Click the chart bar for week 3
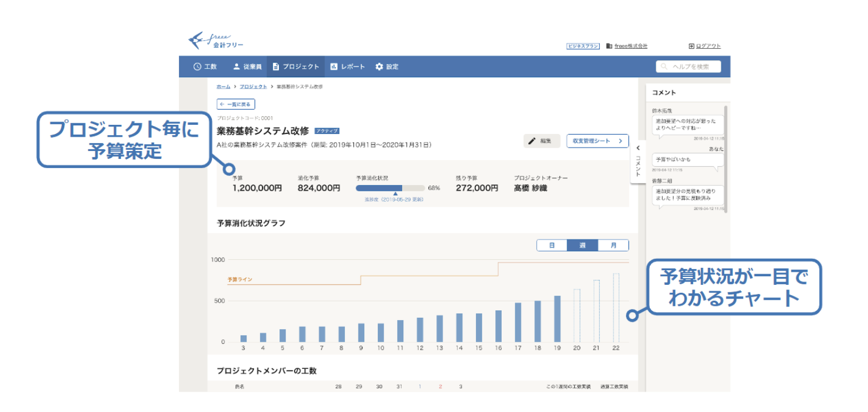The height and width of the screenshot is (412, 868). pos(244,338)
